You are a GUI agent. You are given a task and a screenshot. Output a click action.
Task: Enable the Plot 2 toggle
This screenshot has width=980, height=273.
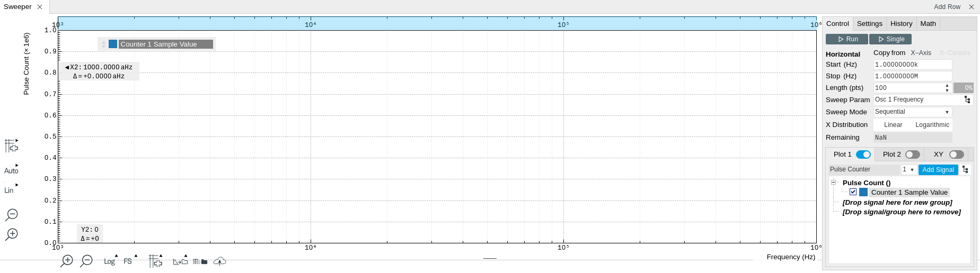click(912, 154)
